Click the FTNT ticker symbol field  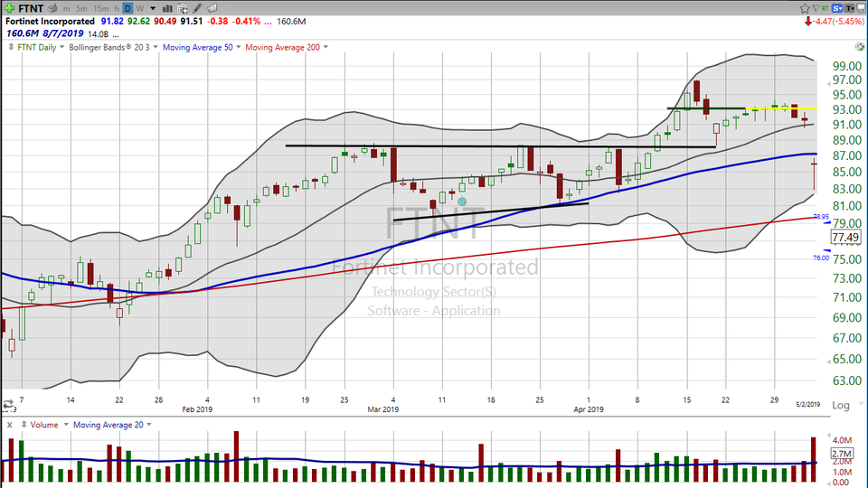pos(31,8)
